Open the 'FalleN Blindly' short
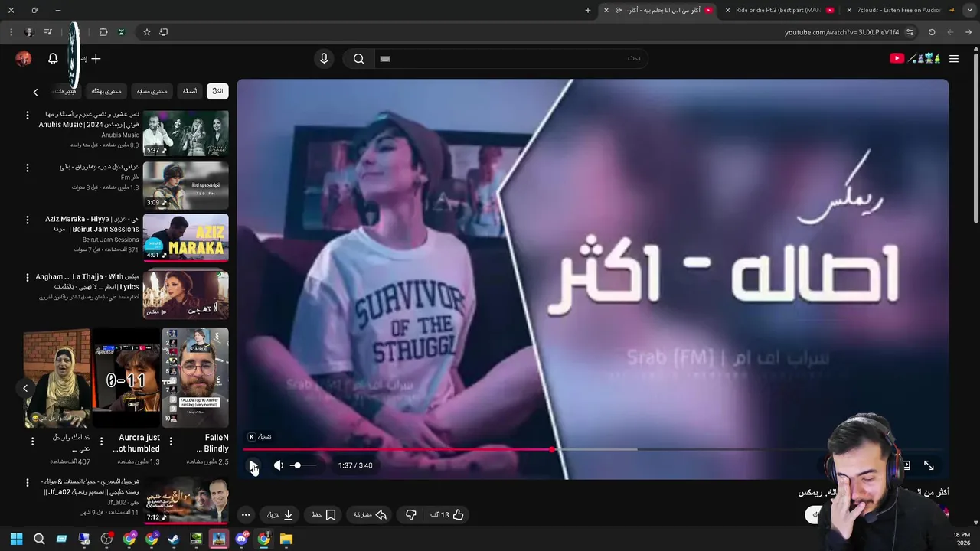 point(194,377)
